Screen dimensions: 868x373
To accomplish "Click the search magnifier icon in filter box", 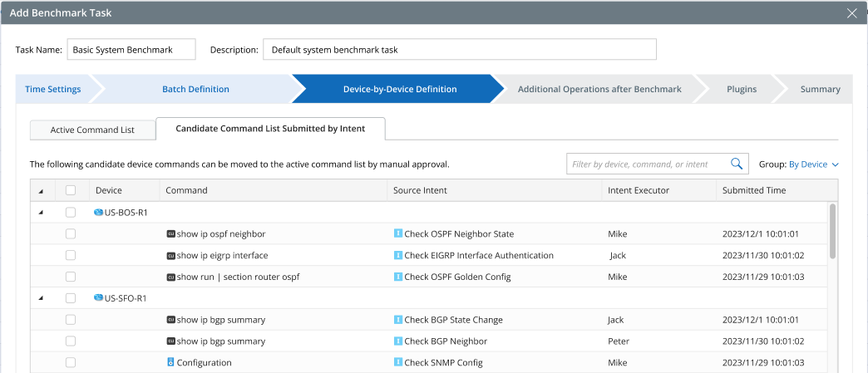I will [736, 164].
